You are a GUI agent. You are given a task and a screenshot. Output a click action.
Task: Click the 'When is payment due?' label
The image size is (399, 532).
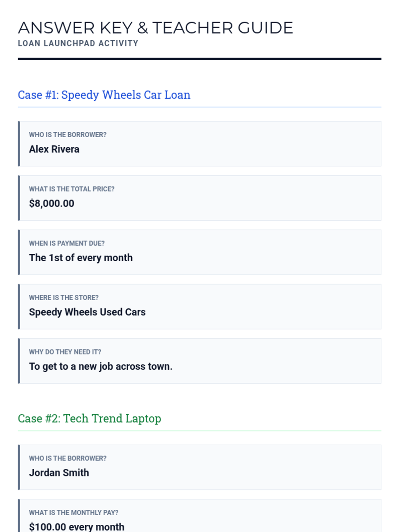67,243
